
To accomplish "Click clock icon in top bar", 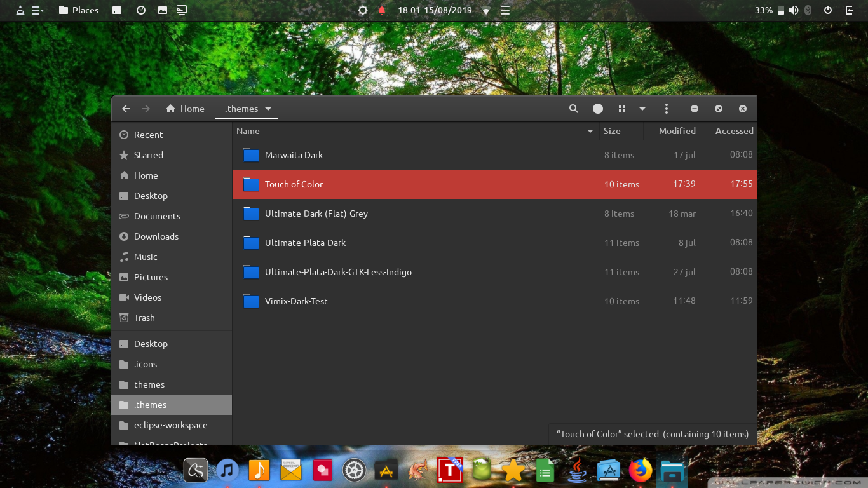I will click(141, 10).
